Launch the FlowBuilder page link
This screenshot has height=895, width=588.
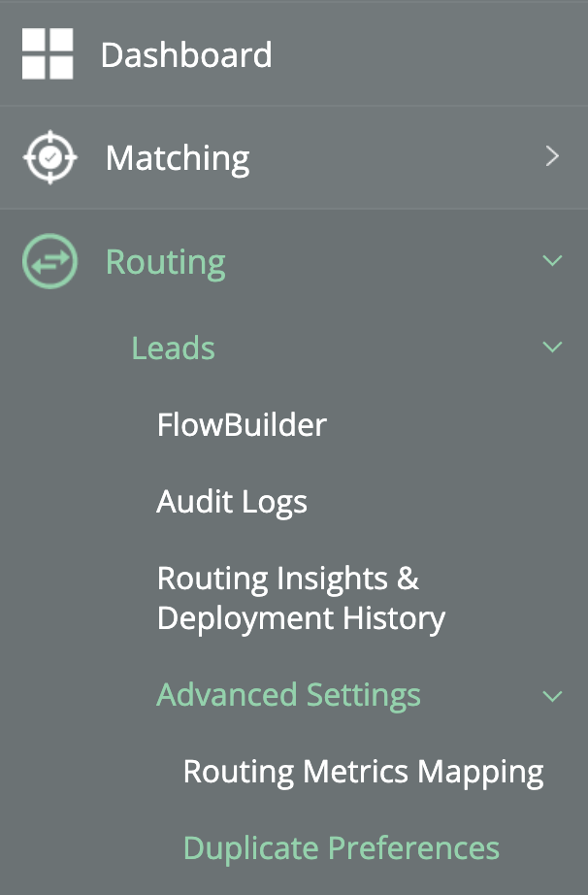click(242, 424)
